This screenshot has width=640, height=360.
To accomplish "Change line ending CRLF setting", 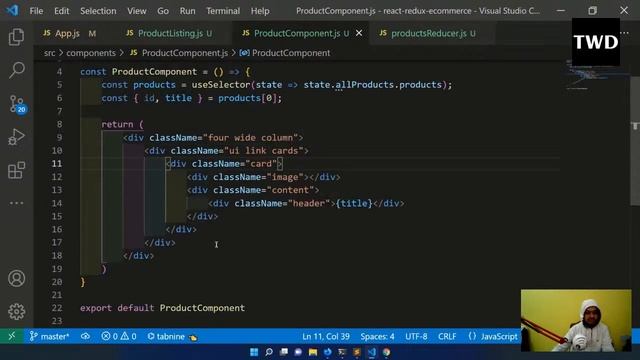I will click(447, 336).
